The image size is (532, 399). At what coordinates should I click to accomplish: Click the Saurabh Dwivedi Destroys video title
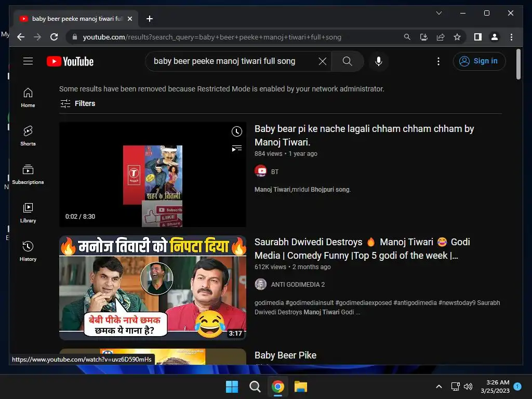[362, 249]
